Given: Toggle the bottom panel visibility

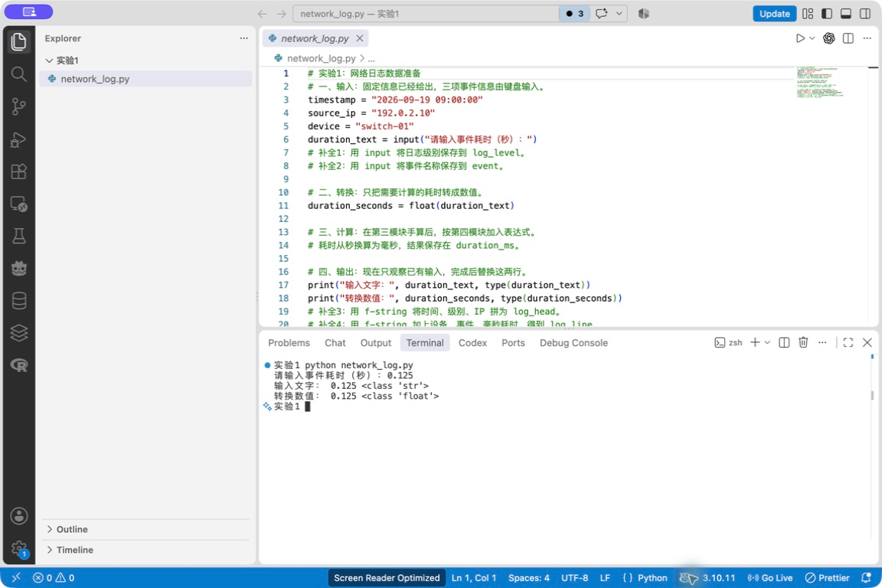Looking at the screenshot, I should click(845, 14).
